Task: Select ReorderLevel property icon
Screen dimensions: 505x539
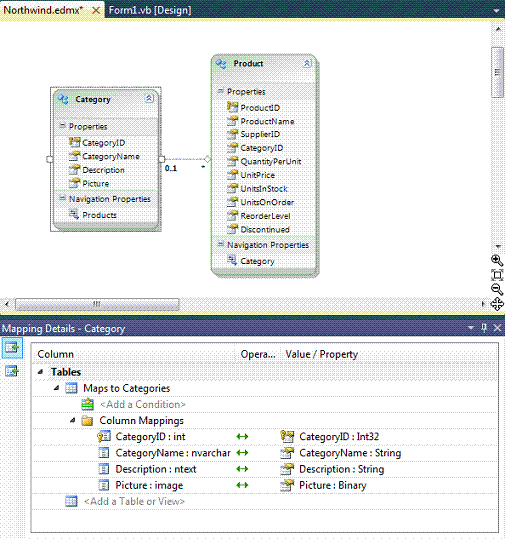Action: coord(232,216)
